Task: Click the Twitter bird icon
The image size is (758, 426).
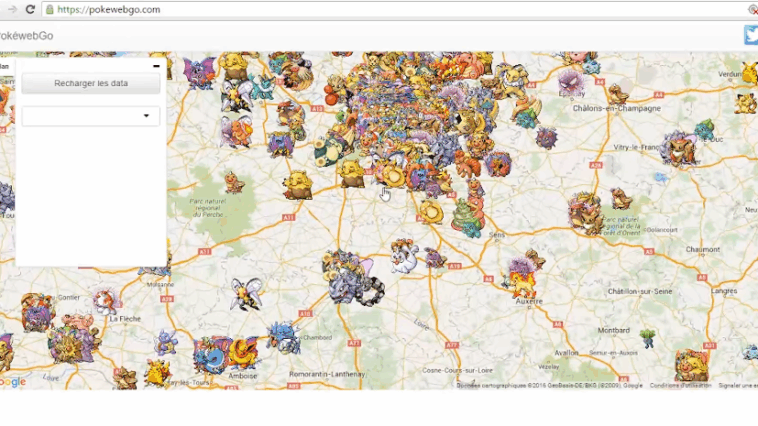Action: tap(750, 36)
